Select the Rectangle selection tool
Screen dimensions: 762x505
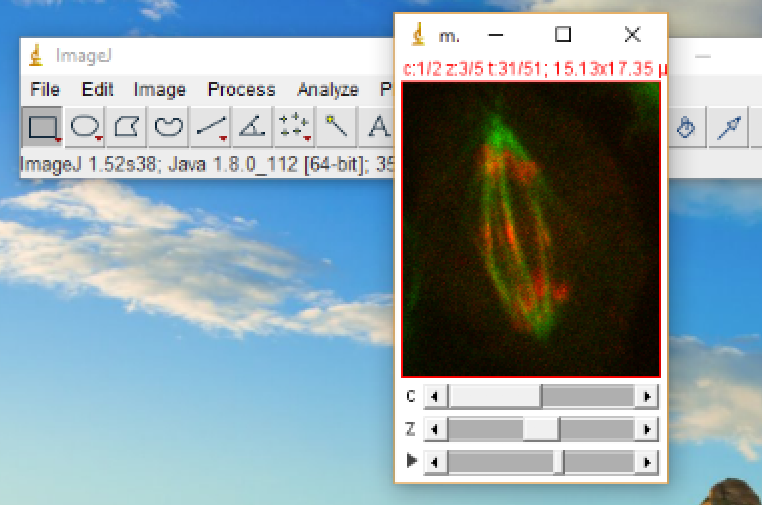[x=42, y=127]
